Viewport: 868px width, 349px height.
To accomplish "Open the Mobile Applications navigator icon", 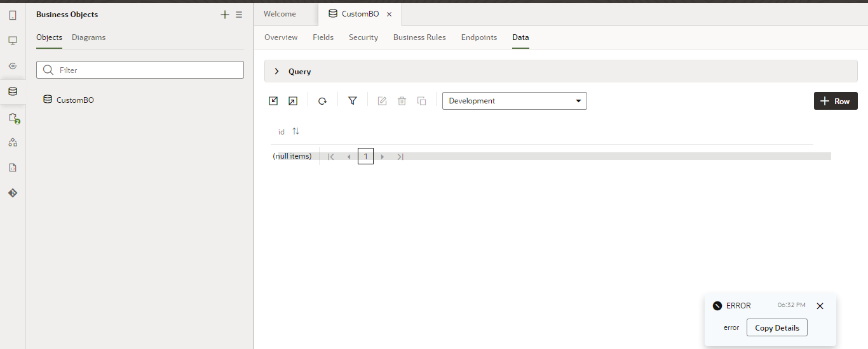I will (13, 15).
